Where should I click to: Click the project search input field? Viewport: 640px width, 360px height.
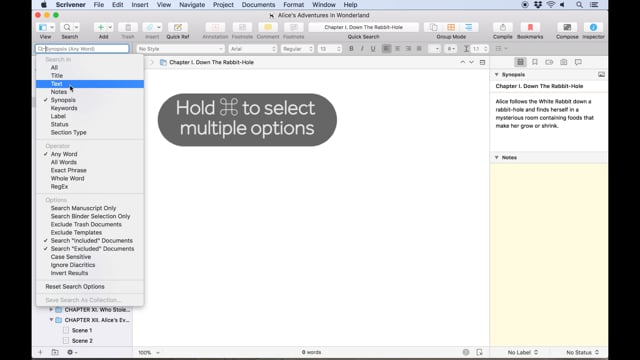[82, 49]
